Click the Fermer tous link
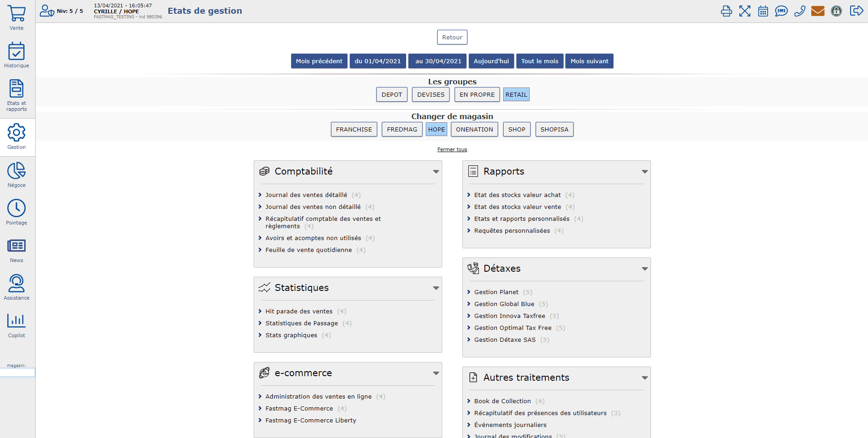Viewport: 868px width, 438px height. 452,149
